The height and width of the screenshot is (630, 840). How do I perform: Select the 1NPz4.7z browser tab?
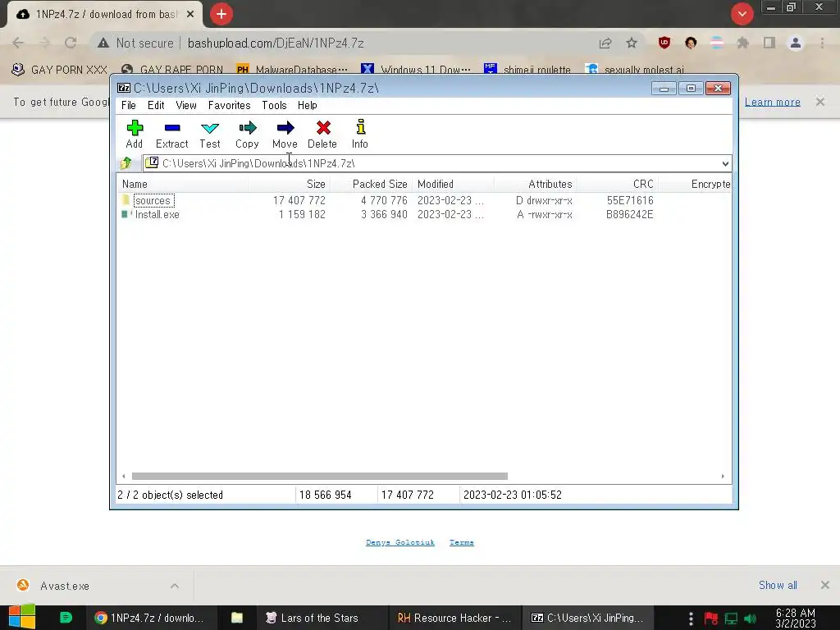click(105, 15)
